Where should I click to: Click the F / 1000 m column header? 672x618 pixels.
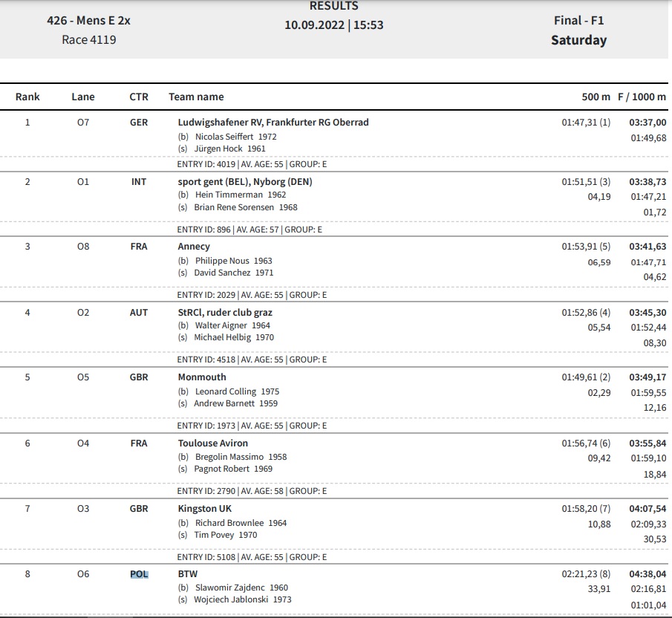pos(642,97)
